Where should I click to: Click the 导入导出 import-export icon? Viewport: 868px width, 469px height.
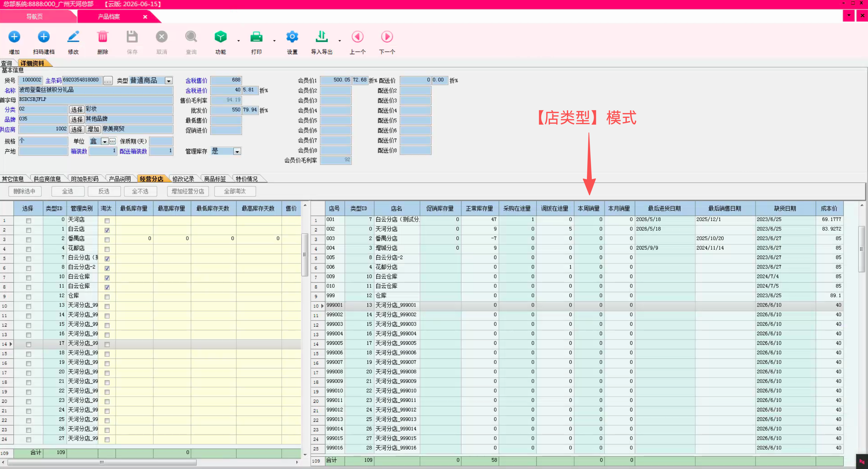pos(322,37)
